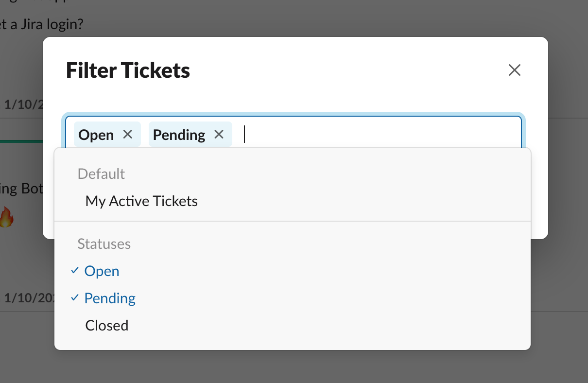The width and height of the screenshot is (588, 383).
Task: Click the Open chip label
Action: [96, 135]
